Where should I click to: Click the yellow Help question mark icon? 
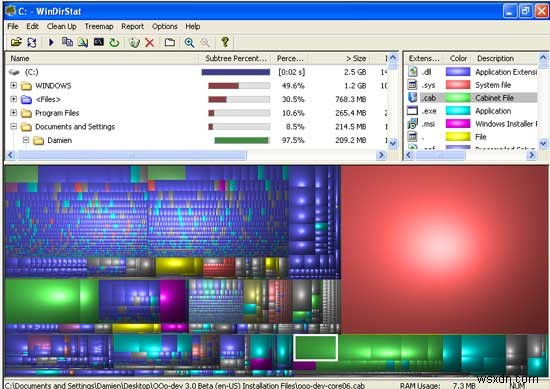pos(225,42)
